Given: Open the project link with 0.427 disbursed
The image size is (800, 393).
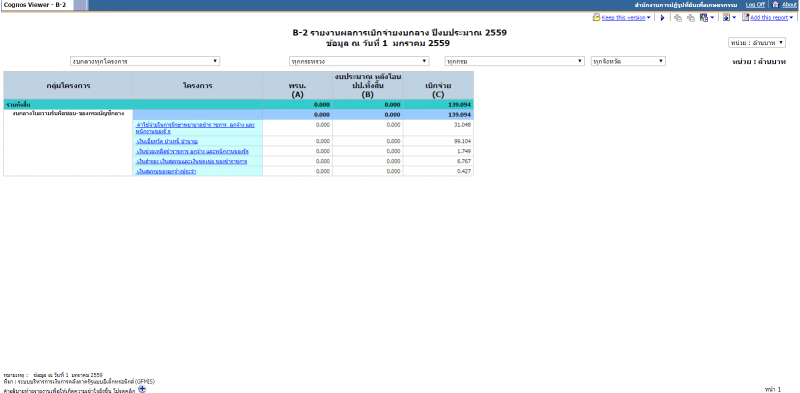Looking at the screenshot, I should point(166,171).
